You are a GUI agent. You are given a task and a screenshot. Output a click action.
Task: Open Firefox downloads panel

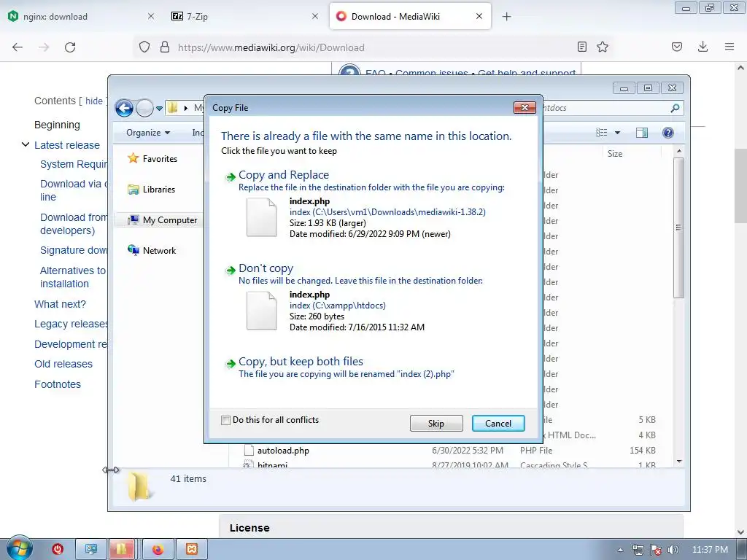[x=703, y=47]
